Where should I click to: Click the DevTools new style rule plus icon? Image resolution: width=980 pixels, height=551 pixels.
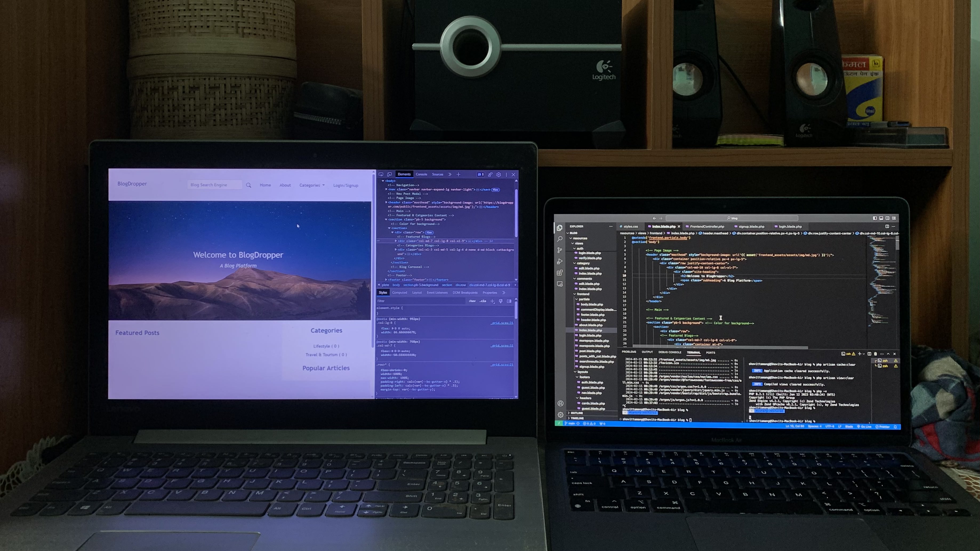492,301
